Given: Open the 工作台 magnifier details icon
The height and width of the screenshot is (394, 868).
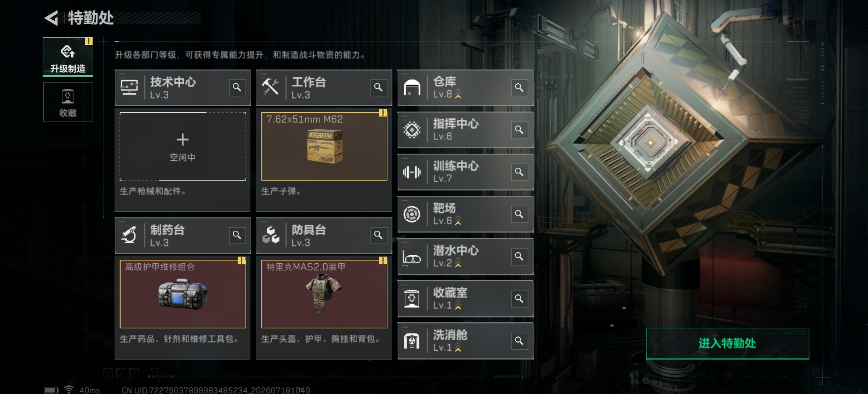Looking at the screenshot, I should pos(378,87).
